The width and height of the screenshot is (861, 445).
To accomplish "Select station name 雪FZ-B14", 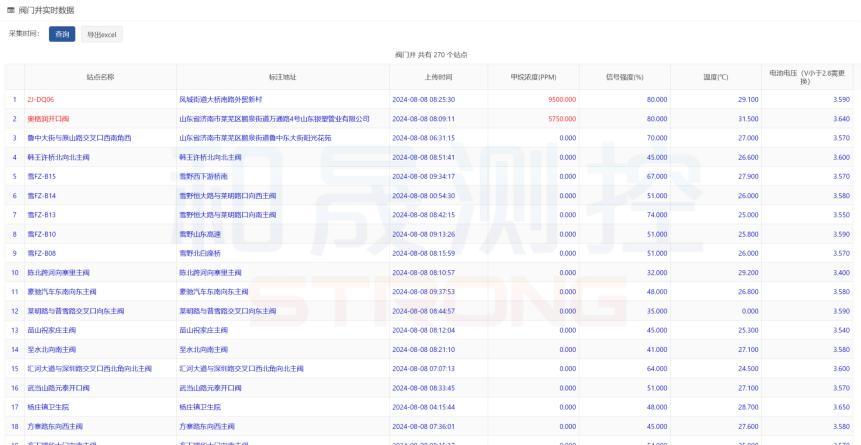I will (42, 196).
